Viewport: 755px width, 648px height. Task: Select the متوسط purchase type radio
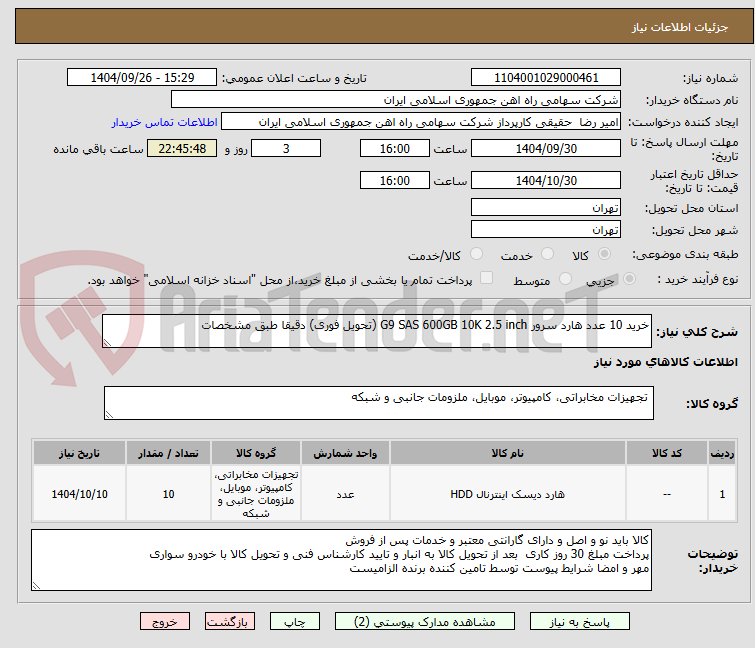pyautogui.click(x=565, y=279)
